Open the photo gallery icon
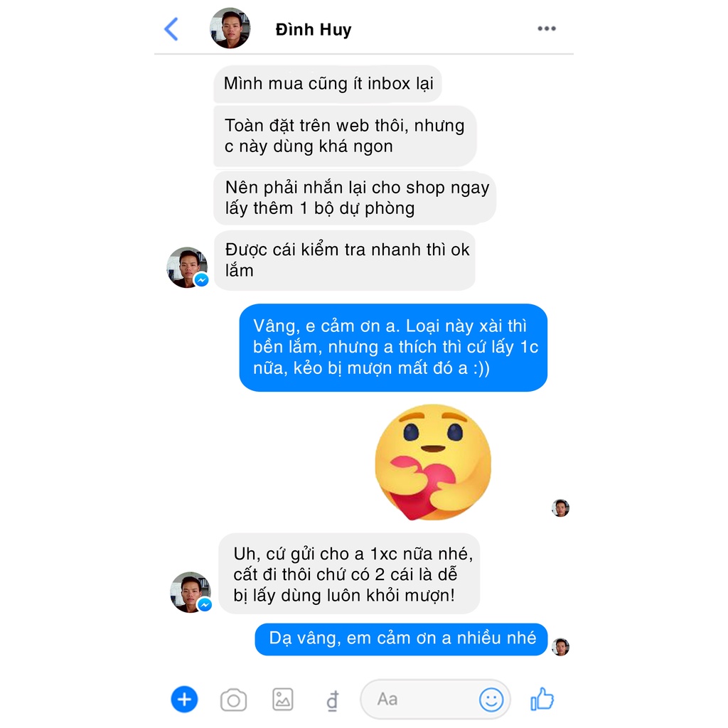The width and height of the screenshot is (728, 728). click(x=282, y=700)
